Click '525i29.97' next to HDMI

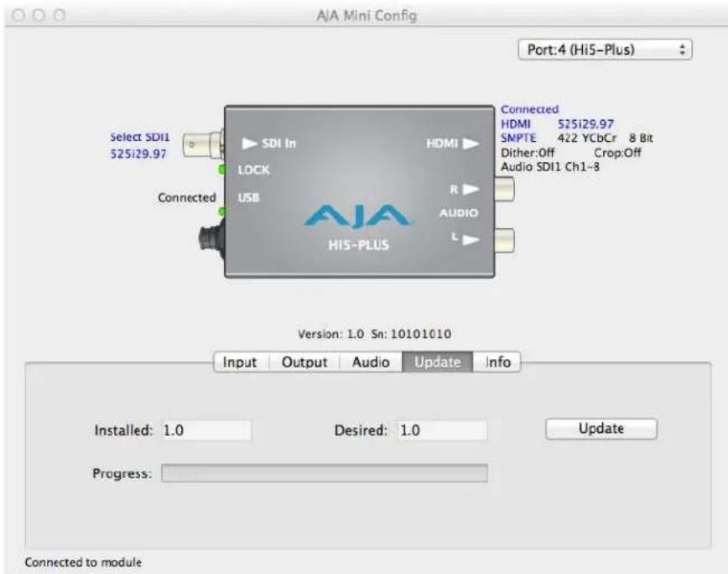(x=585, y=124)
